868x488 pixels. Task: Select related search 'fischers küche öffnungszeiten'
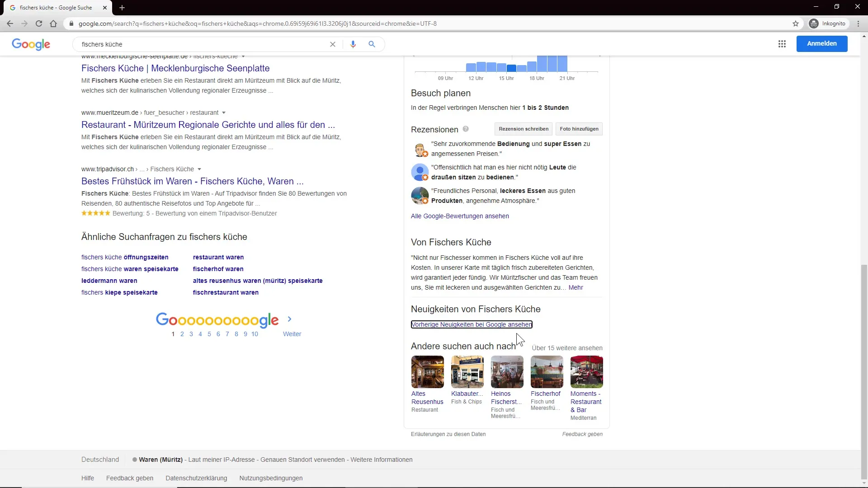pyautogui.click(x=125, y=257)
